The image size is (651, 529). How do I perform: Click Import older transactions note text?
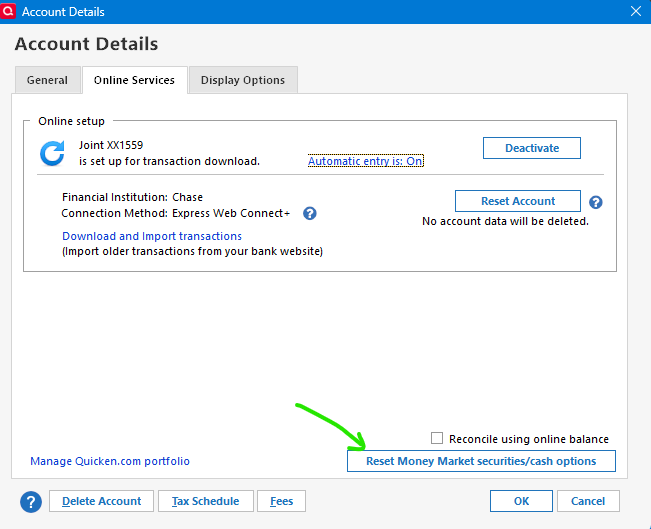[x=192, y=251]
